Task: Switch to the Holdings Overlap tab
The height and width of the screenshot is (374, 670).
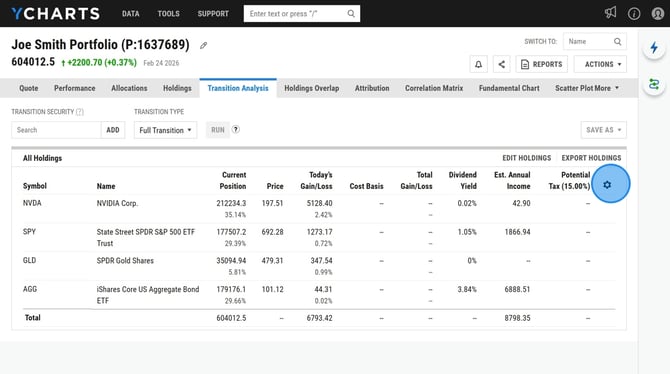Action: click(311, 88)
